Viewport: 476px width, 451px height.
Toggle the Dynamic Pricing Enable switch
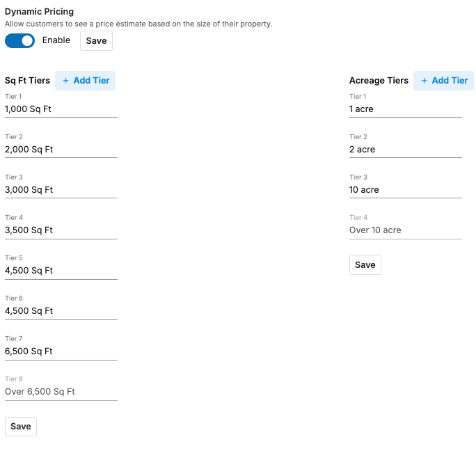tap(19, 40)
